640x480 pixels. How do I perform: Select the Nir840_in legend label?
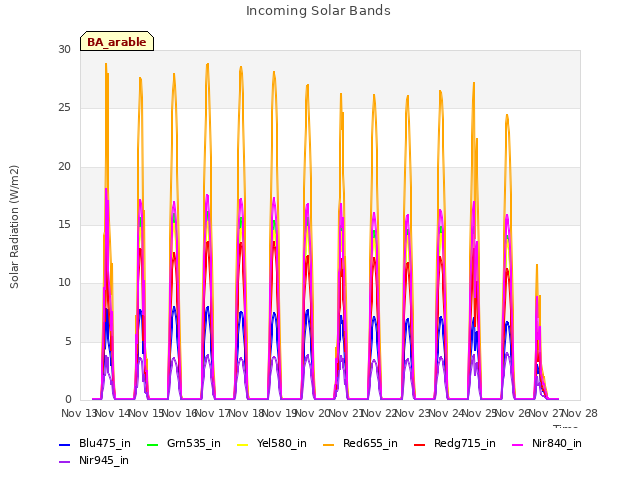click(557, 444)
